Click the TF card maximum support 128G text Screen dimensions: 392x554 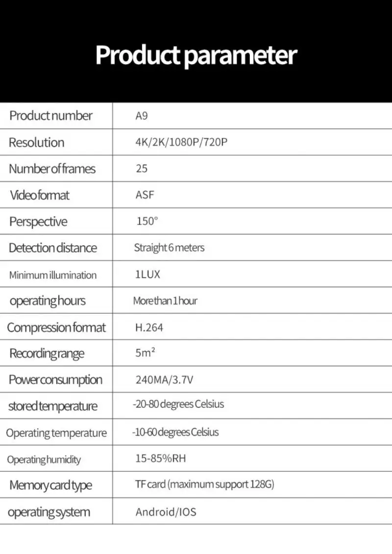204,484
